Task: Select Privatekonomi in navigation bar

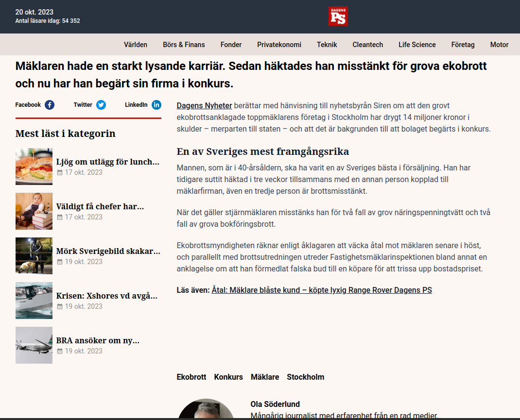Action: click(279, 45)
